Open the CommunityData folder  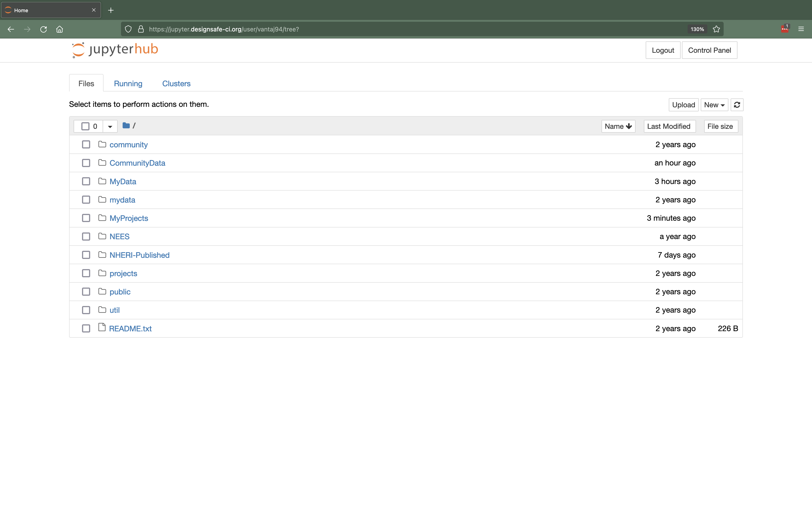point(137,163)
